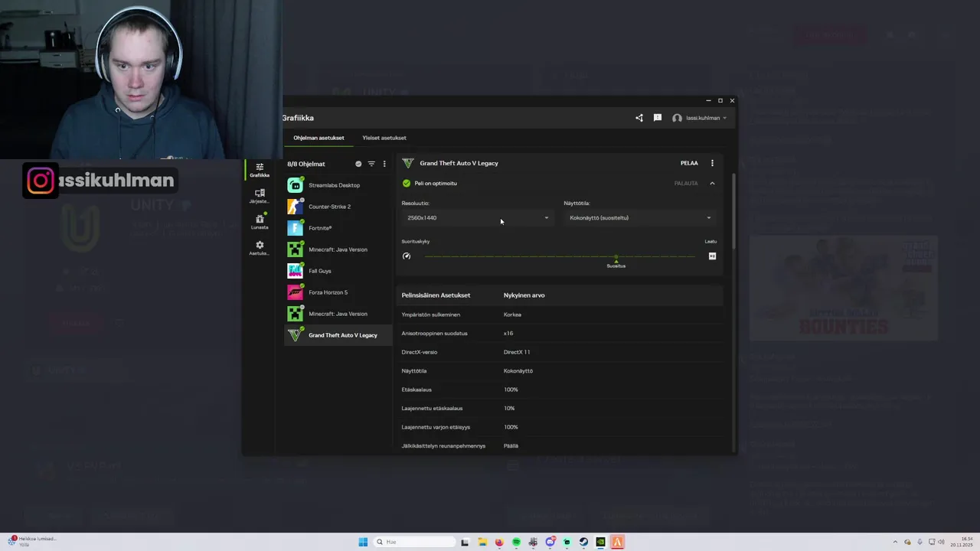Click the weather widget on the taskbar

(x=32, y=542)
